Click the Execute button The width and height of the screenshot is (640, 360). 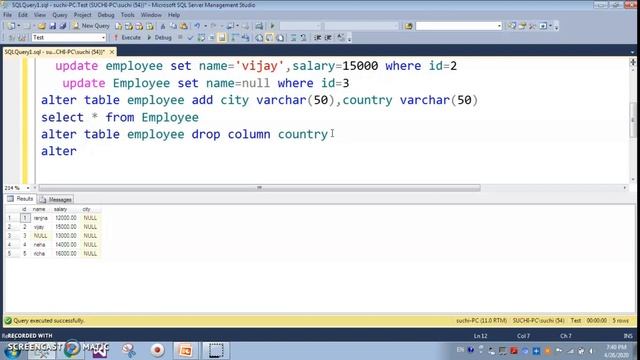click(127, 38)
